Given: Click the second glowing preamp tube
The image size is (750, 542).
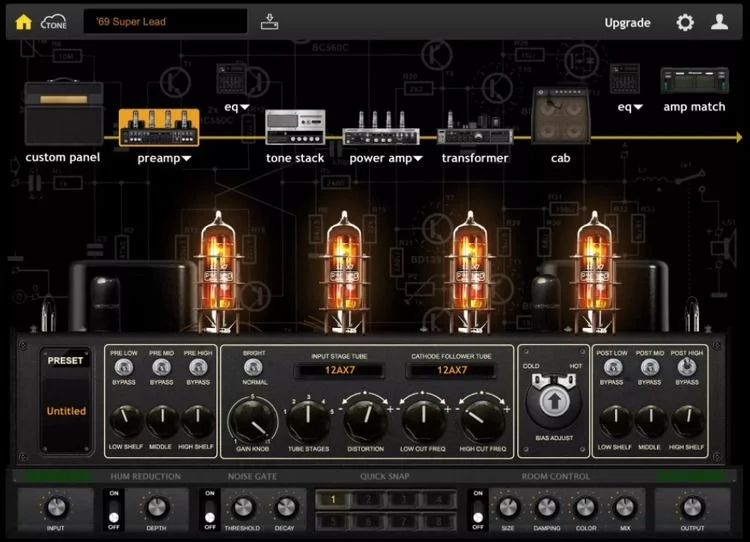Looking at the screenshot, I should (344, 272).
